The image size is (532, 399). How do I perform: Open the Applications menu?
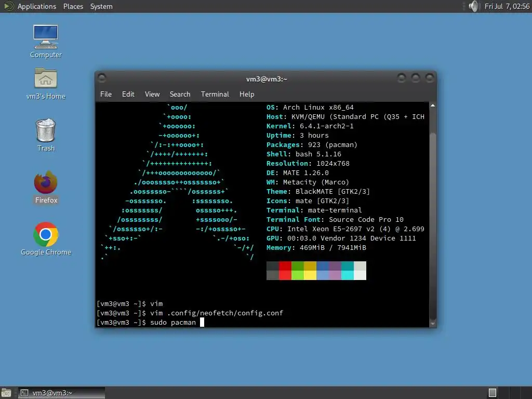pyautogui.click(x=37, y=6)
